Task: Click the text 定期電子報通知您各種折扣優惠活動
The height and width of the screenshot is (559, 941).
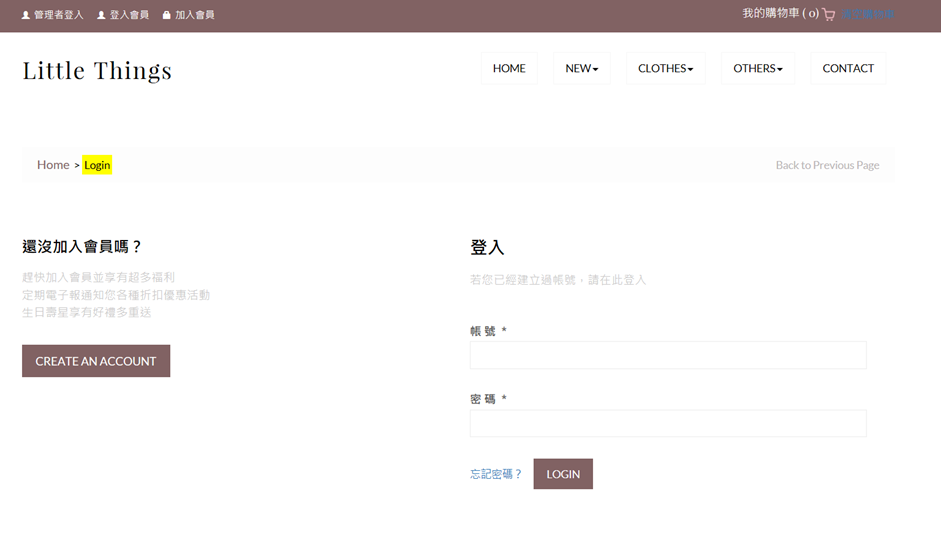Action: [x=116, y=295]
